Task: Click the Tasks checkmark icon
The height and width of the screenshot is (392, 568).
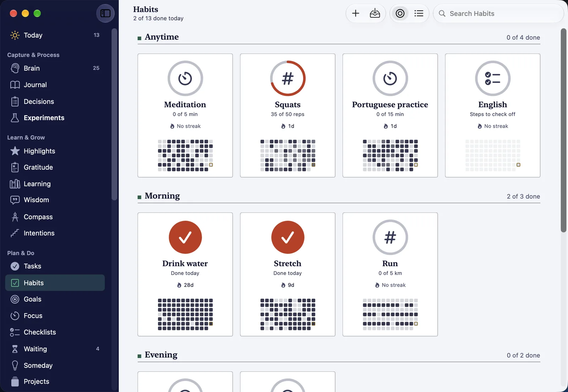Action: tap(15, 266)
